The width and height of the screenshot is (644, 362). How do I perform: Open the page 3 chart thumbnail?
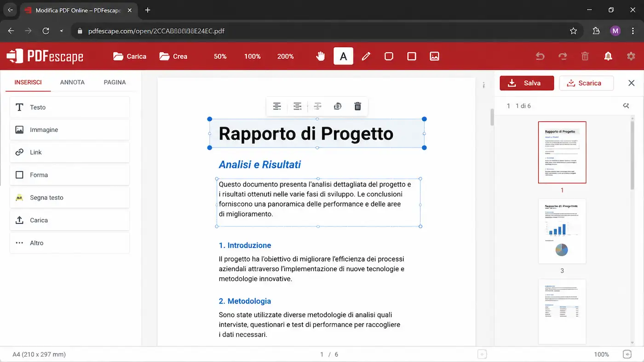click(562, 231)
